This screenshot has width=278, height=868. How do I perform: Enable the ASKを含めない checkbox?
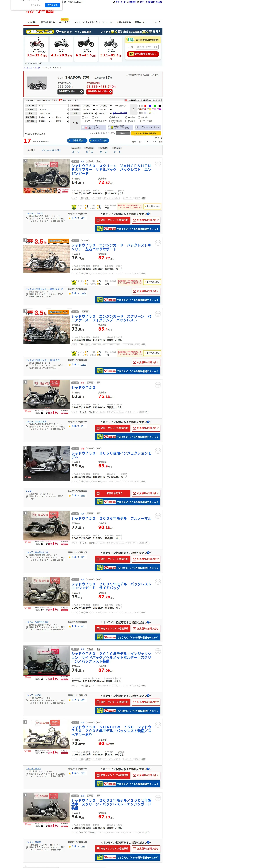[x=114, y=106]
